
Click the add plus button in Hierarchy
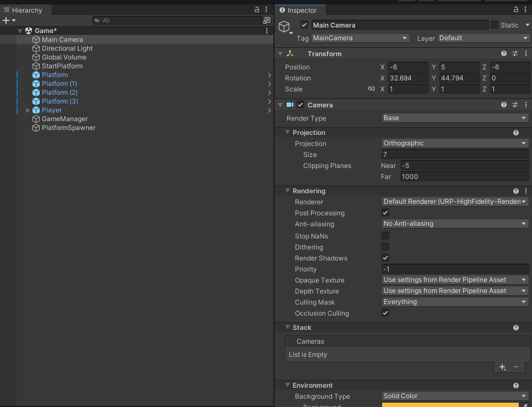(x=6, y=20)
